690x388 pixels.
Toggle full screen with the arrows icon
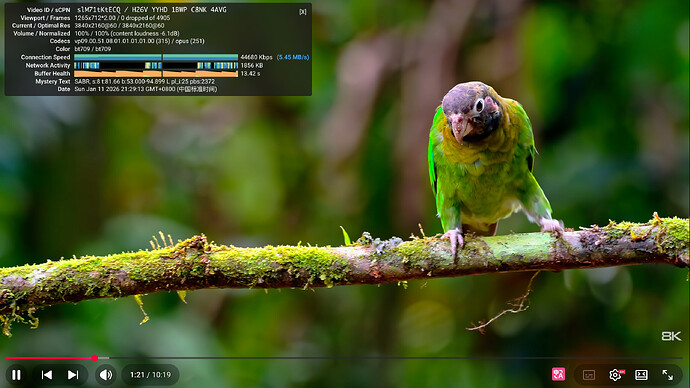click(668, 375)
